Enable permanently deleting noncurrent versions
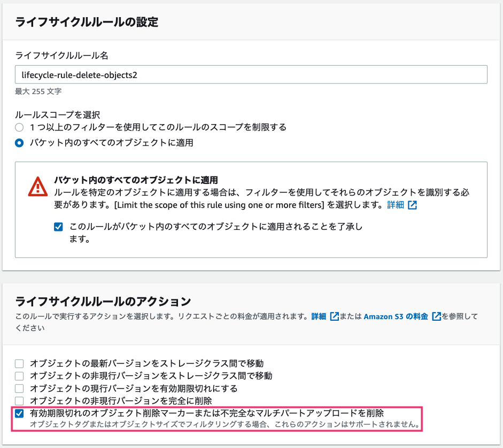This screenshot has height=448, width=503. coord(19,400)
